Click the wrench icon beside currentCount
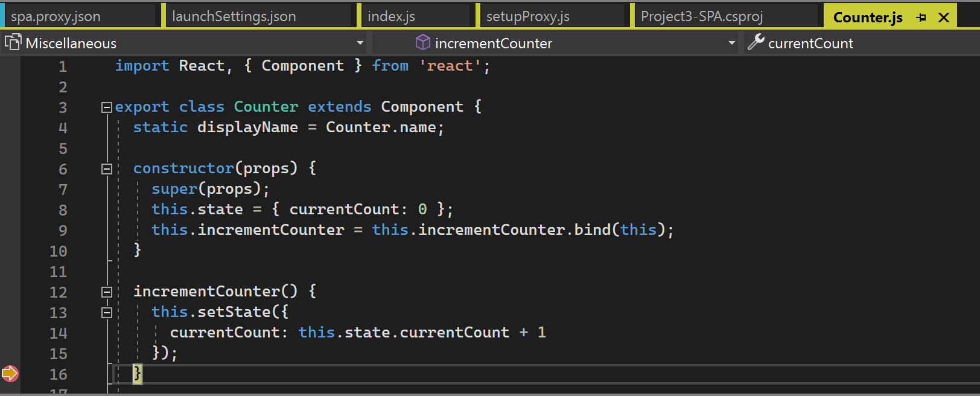980x396 pixels. click(x=756, y=42)
